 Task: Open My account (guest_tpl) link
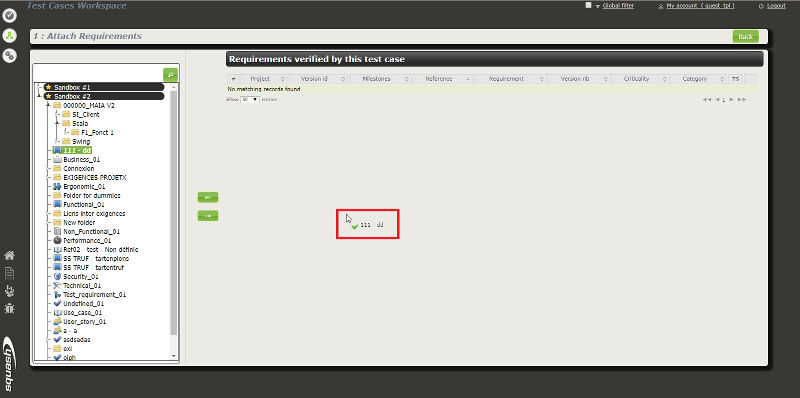(x=700, y=6)
